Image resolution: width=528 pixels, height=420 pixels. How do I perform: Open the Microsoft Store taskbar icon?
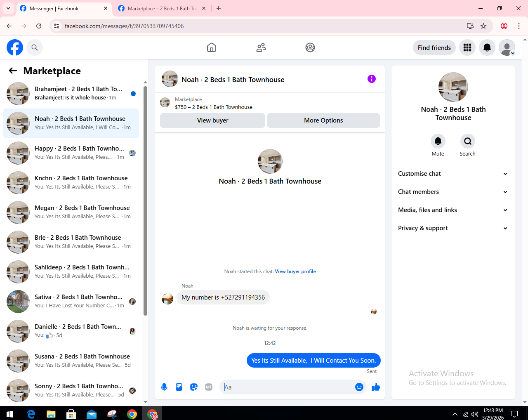(x=71, y=414)
